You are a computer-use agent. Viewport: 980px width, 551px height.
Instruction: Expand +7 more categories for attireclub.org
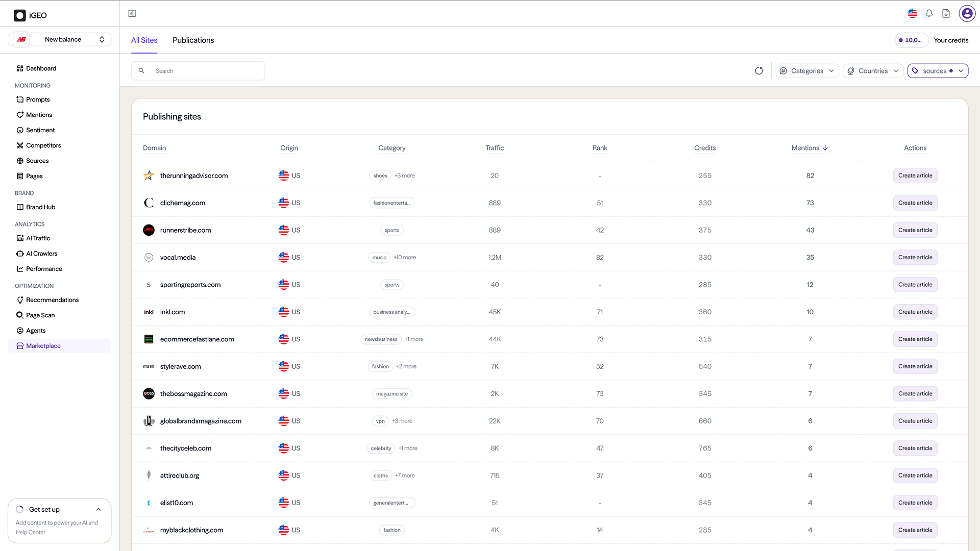(x=405, y=475)
